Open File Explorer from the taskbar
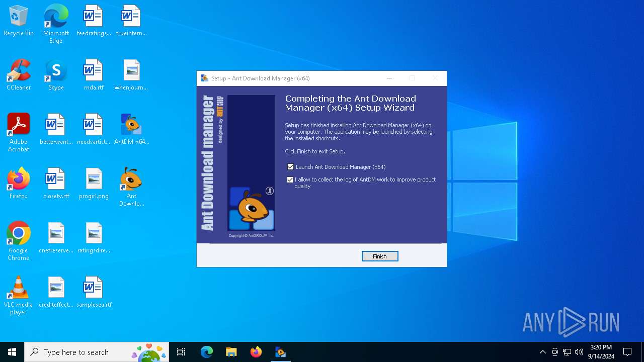This screenshot has width=644, height=362. pyautogui.click(x=231, y=352)
